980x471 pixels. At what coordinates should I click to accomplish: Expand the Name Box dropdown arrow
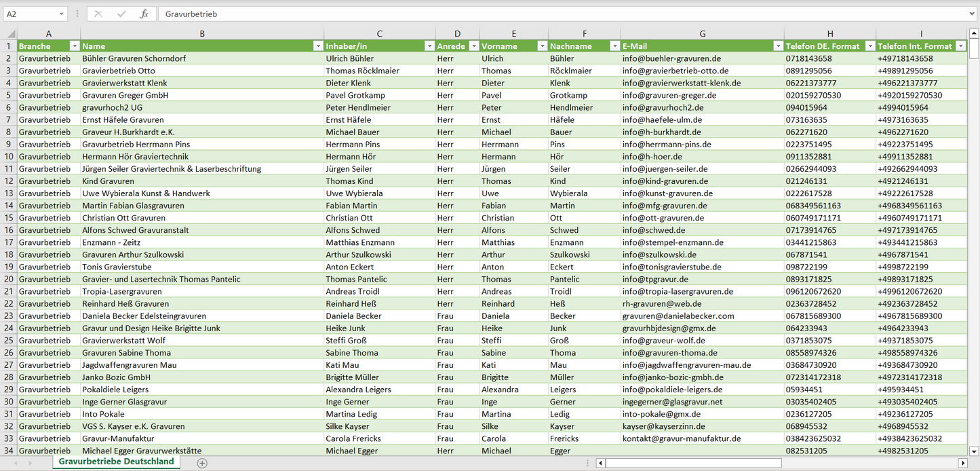tap(62, 14)
